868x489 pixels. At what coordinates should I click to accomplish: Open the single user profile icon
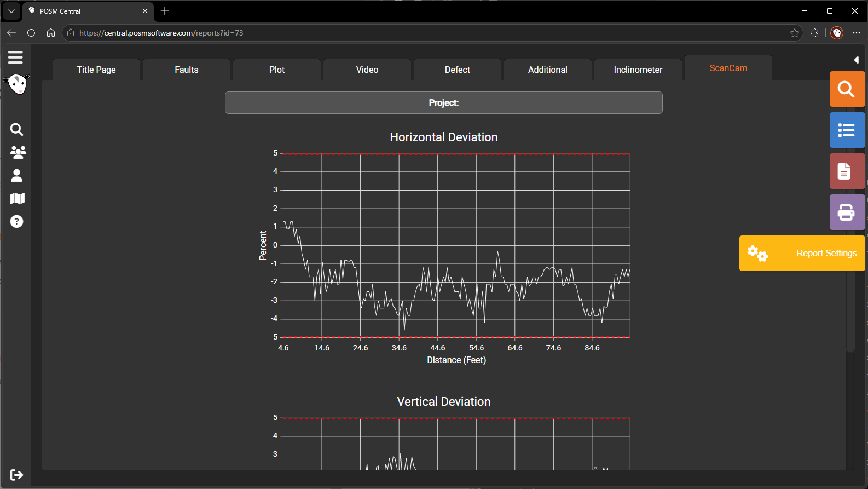17,175
